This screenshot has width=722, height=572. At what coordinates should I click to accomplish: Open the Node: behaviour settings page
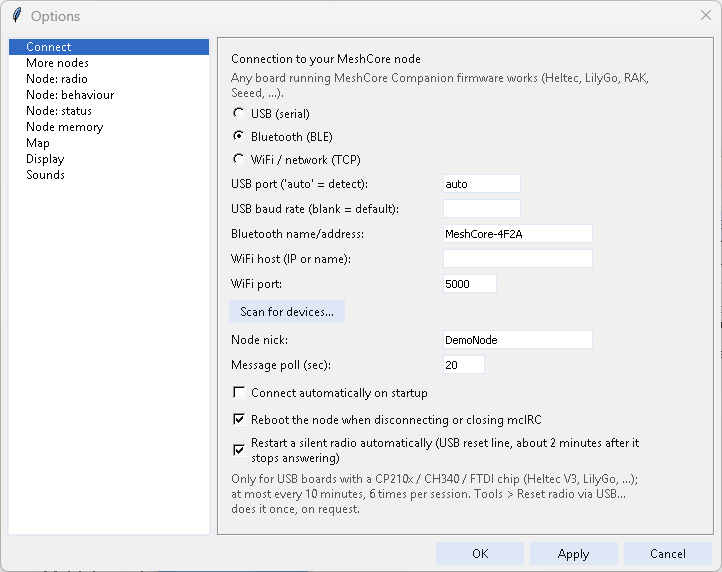[x=109, y=95]
